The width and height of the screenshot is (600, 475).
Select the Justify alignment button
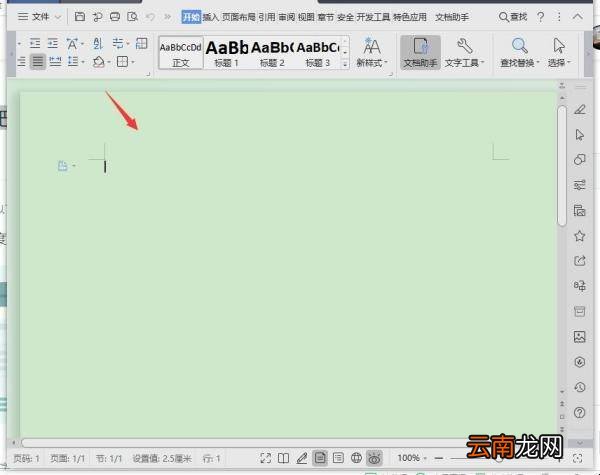click(x=38, y=61)
